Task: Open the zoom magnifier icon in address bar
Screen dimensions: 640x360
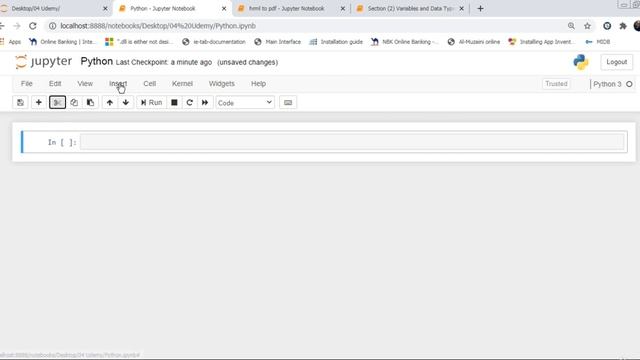Action: click(571, 26)
